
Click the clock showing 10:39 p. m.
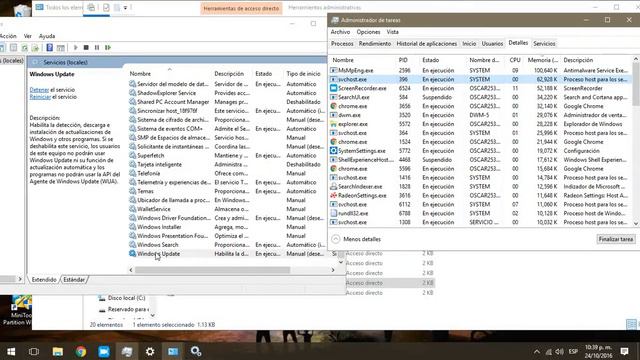coord(598,347)
